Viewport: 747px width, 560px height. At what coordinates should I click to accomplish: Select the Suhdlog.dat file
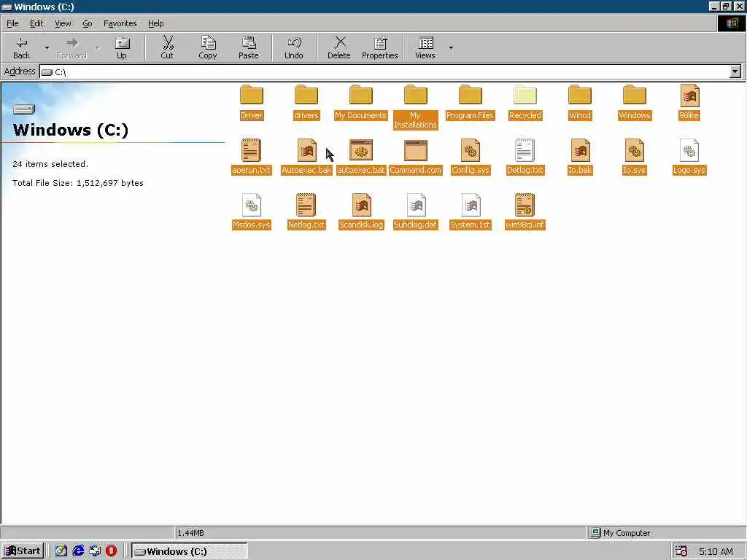tap(415, 205)
